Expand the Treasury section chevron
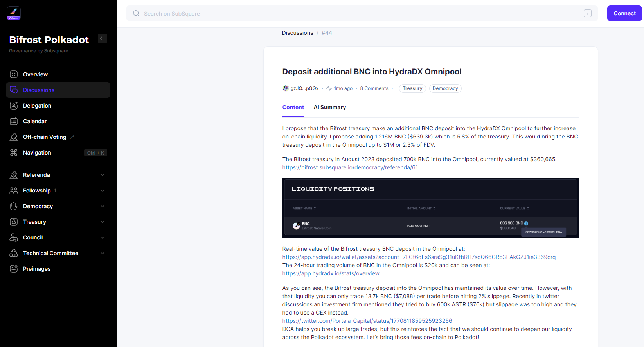 103,222
